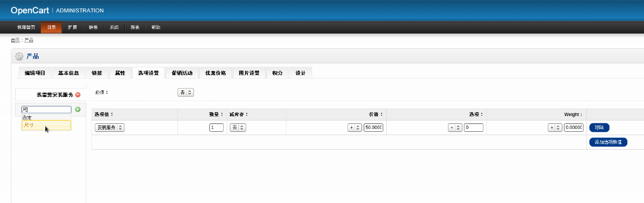Click the red remove icon beside 我需要安装服务
Image resolution: width=644 pixels, height=203 pixels.
coord(78,95)
